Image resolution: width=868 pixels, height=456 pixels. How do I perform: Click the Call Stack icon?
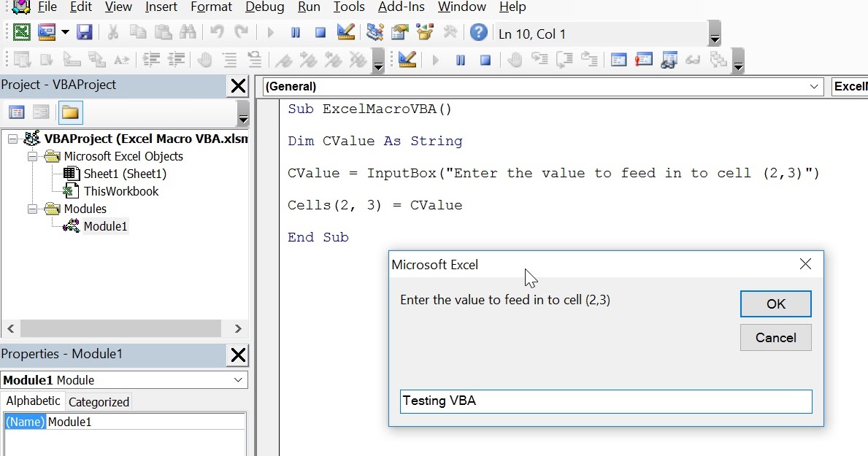(718, 59)
